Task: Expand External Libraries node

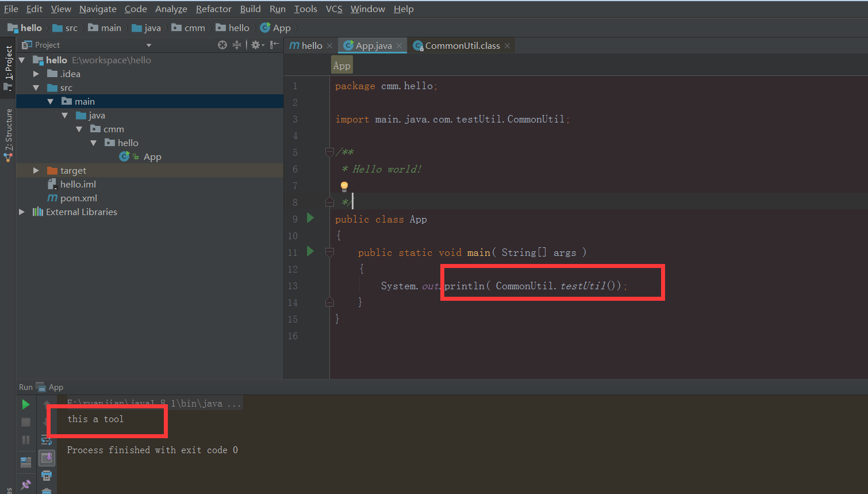Action: 22,212
